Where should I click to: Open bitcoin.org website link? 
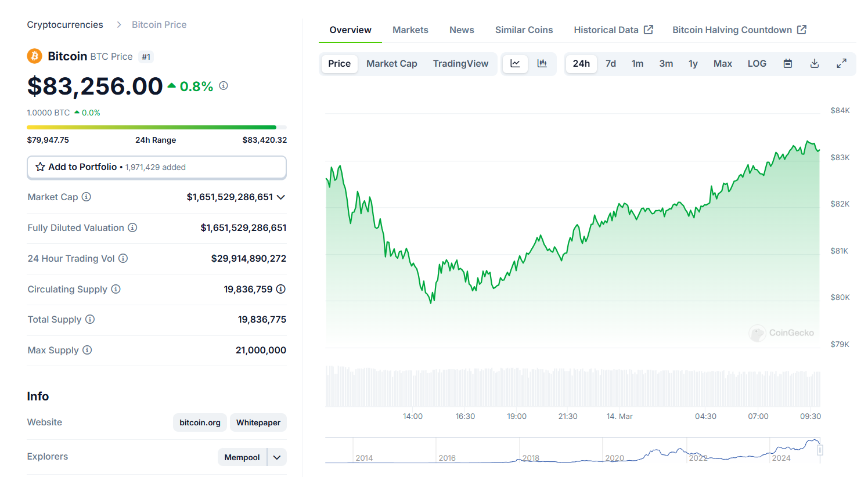pyautogui.click(x=200, y=422)
